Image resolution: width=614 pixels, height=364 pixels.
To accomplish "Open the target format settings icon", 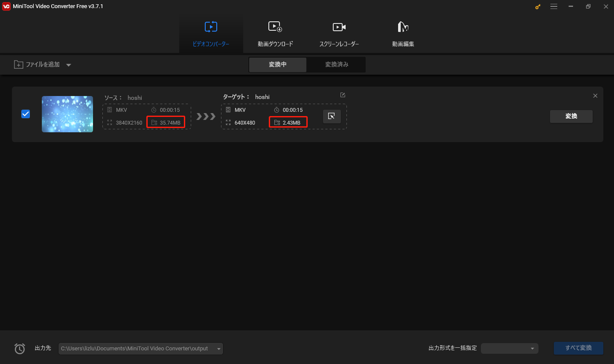I will (332, 116).
